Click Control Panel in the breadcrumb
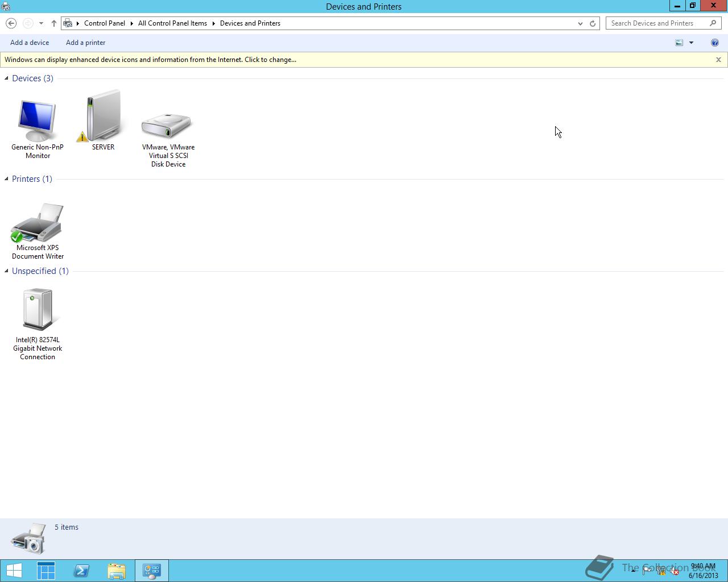Screen dimensions: 728x582 [x=105, y=23]
